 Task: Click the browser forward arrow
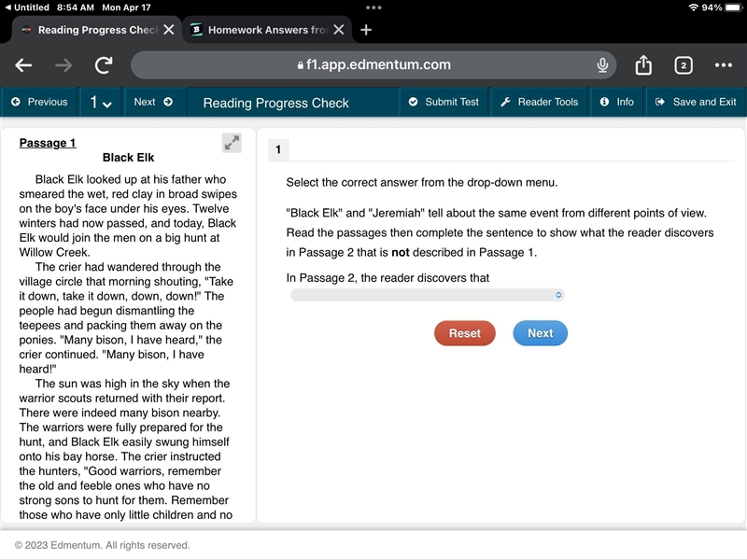click(63, 65)
